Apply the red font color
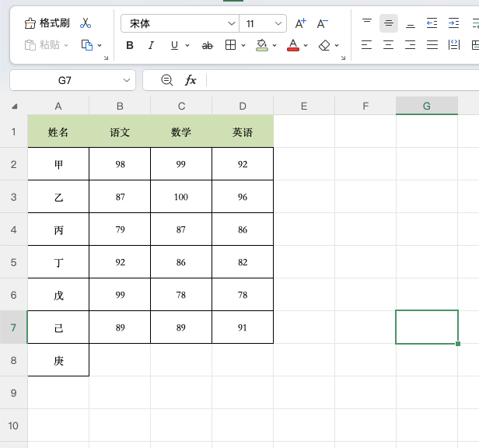479x448 pixels. pyautogui.click(x=293, y=45)
